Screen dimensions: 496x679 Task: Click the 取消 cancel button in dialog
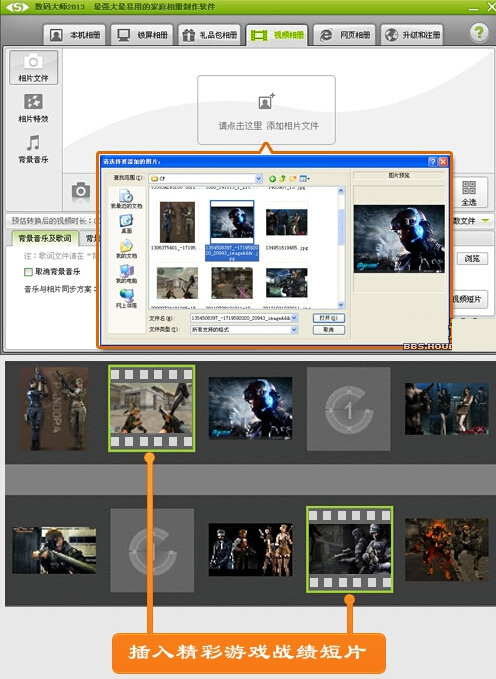[328, 330]
